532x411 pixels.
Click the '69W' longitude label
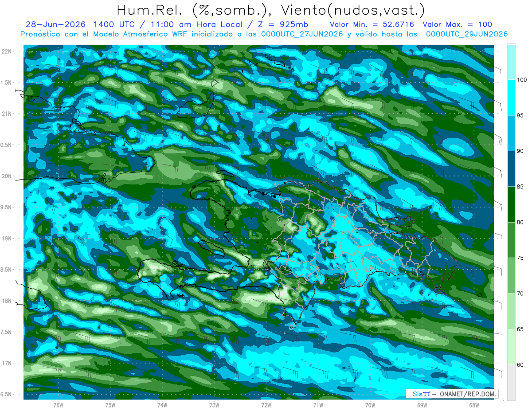pyautogui.click(x=422, y=405)
